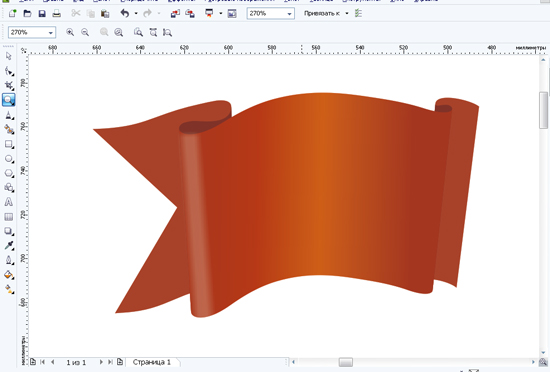This screenshot has height=372, width=550.
Task: Go to the previous page
Action: tap(53, 362)
